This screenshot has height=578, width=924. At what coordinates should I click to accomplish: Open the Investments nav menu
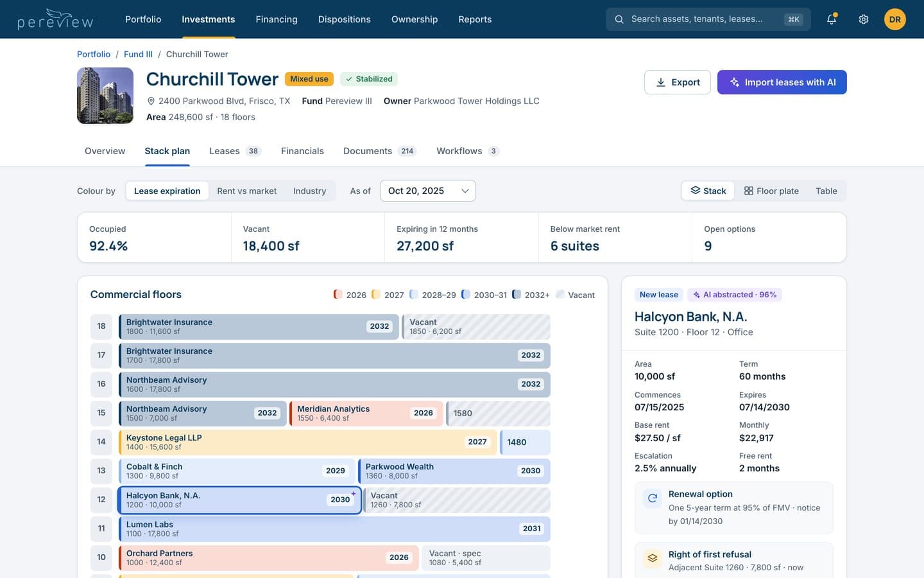coord(209,19)
